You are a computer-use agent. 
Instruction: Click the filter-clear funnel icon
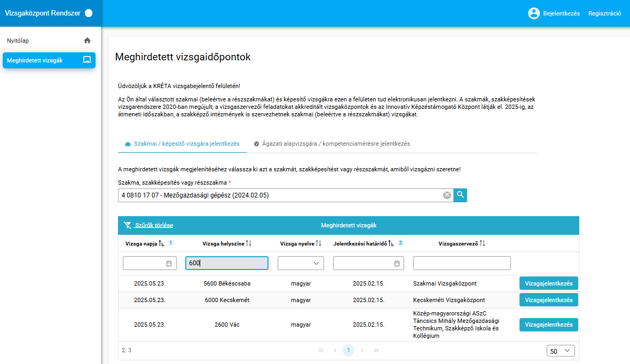click(x=128, y=225)
